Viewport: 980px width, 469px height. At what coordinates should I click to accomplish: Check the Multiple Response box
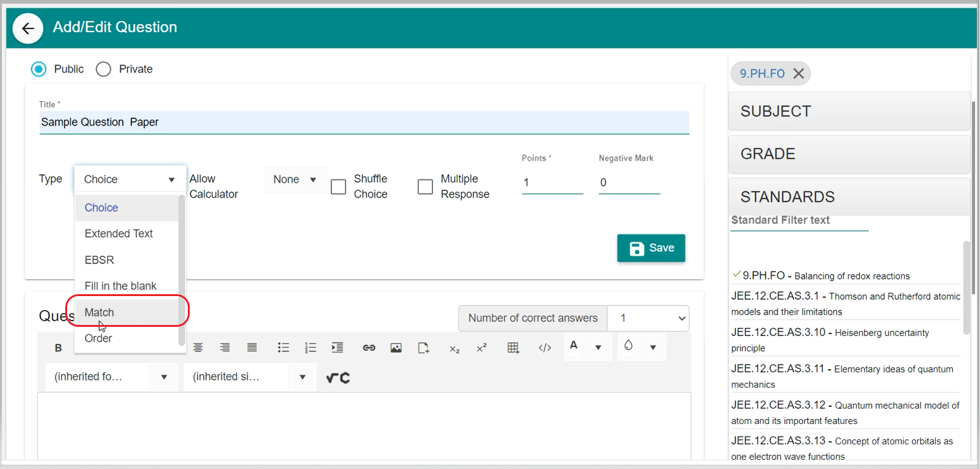tap(425, 186)
